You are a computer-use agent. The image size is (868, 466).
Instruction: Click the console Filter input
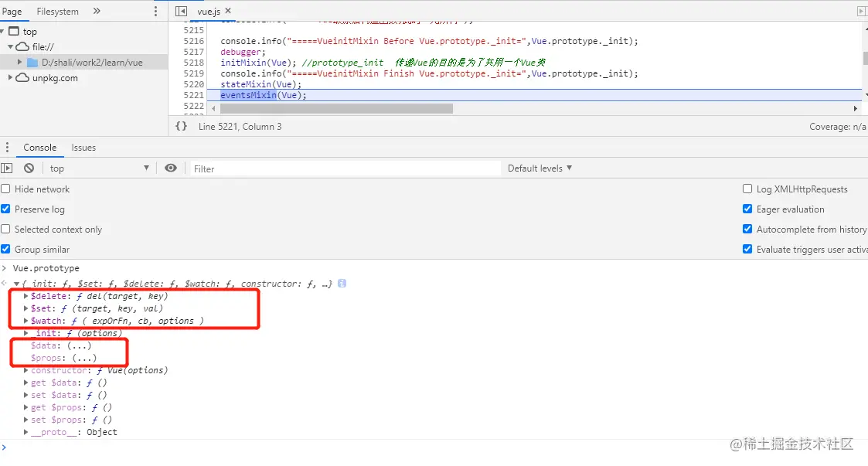344,168
